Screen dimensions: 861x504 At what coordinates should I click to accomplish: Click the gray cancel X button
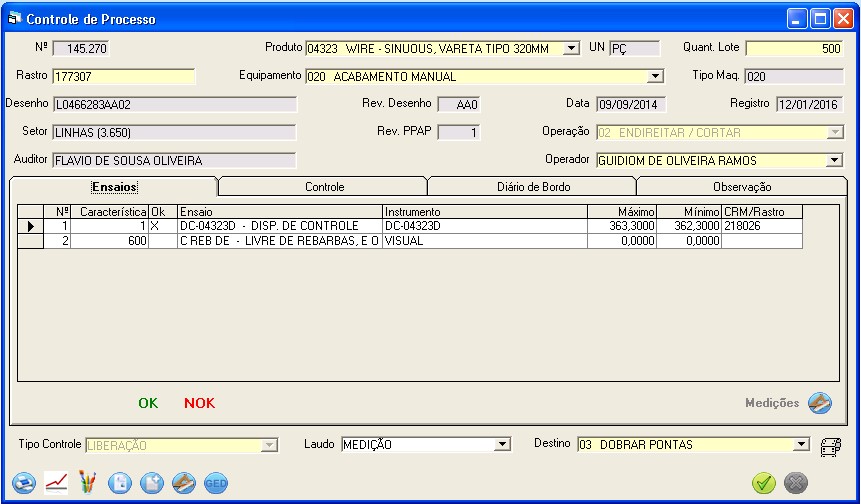tap(796, 483)
